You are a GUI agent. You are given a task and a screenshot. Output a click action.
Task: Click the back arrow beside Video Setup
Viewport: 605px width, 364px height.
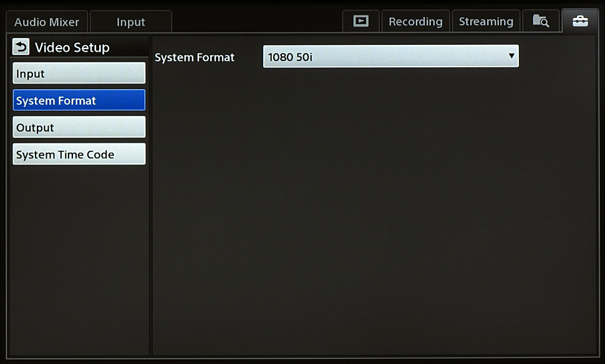coord(21,47)
